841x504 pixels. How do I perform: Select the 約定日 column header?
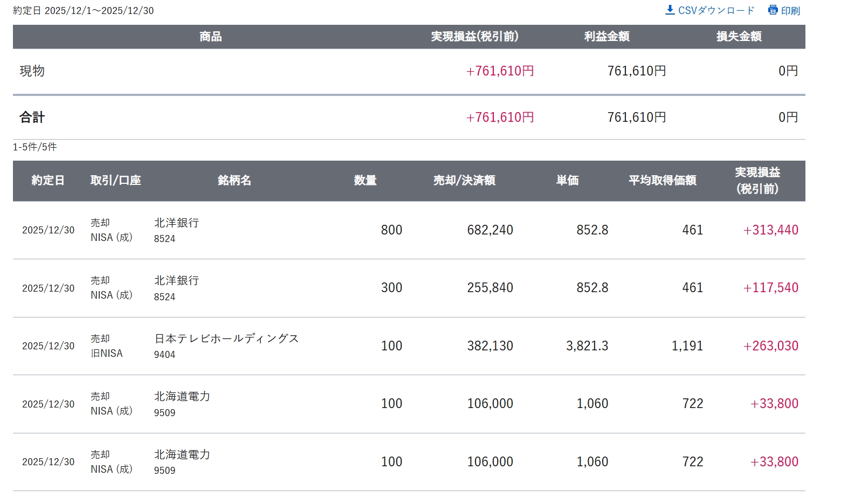(48, 181)
